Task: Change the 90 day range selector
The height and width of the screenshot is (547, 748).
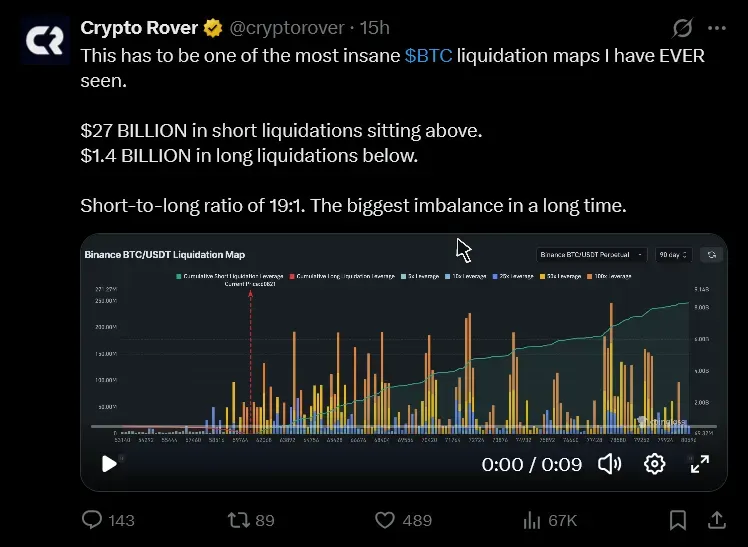Action: click(674, 255)
